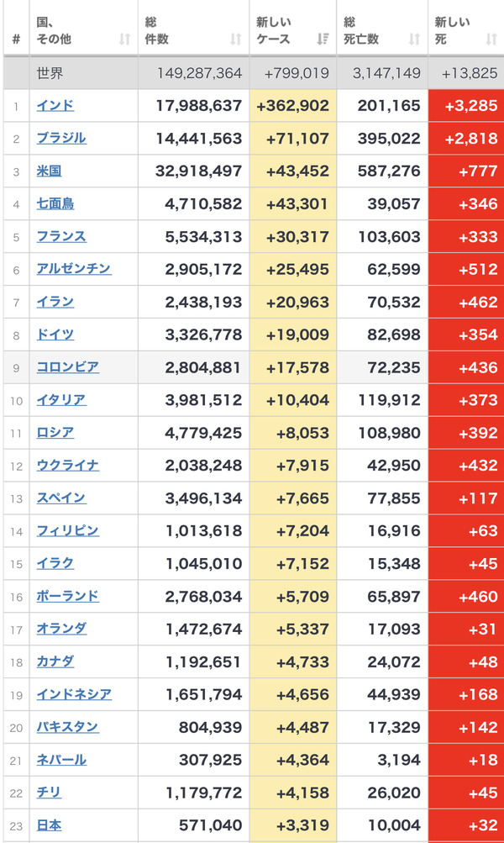
Task: Select the アルゼンチン link
Action: [x=74, y=269]
